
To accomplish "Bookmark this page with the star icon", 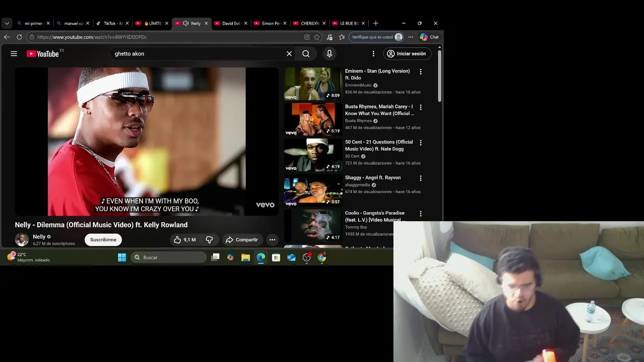I will click(x=316, y=37).
